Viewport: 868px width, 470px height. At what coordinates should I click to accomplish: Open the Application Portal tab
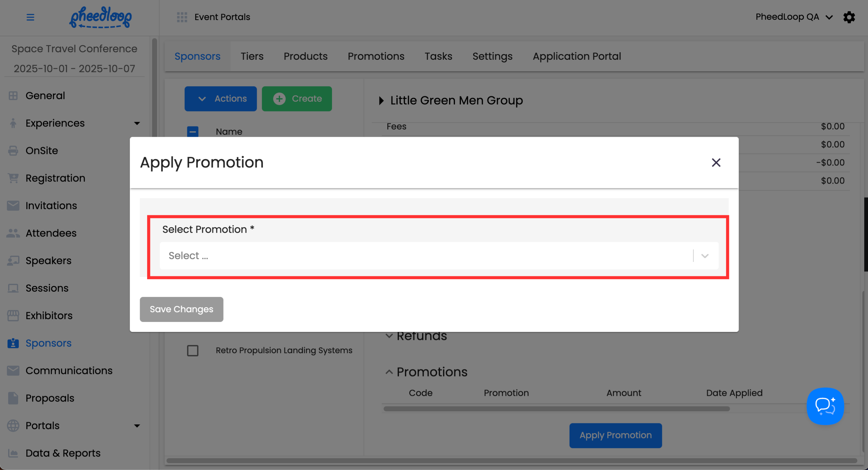click(x=576, y=56)
